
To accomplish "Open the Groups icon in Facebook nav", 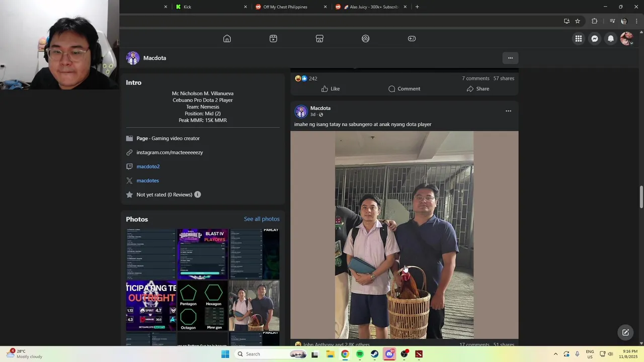I will pyautogui.click(x=366, y=39).
